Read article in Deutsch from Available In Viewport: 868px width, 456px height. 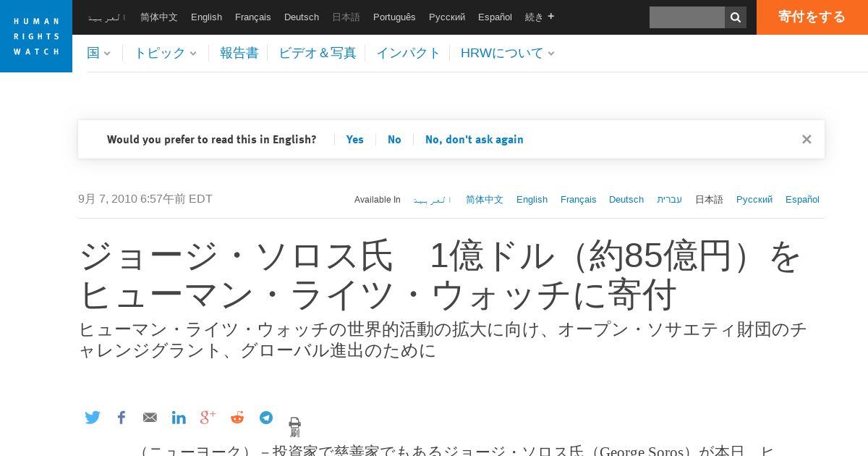[x=626, y=200]
